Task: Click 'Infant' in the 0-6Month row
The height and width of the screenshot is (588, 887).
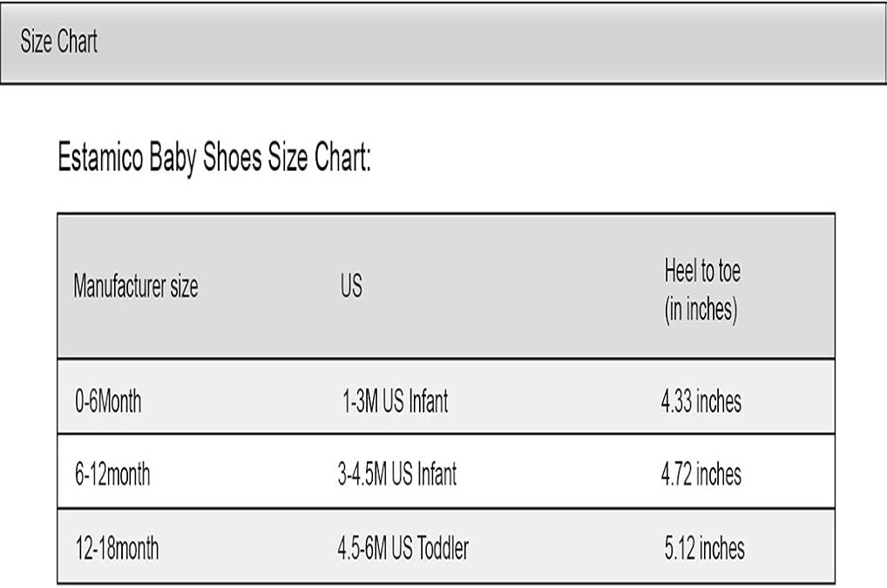Action: tap(427, 402)
